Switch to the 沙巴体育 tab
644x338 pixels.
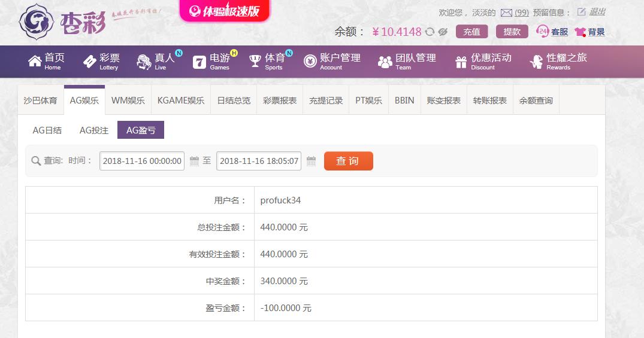tap(40, 101)
